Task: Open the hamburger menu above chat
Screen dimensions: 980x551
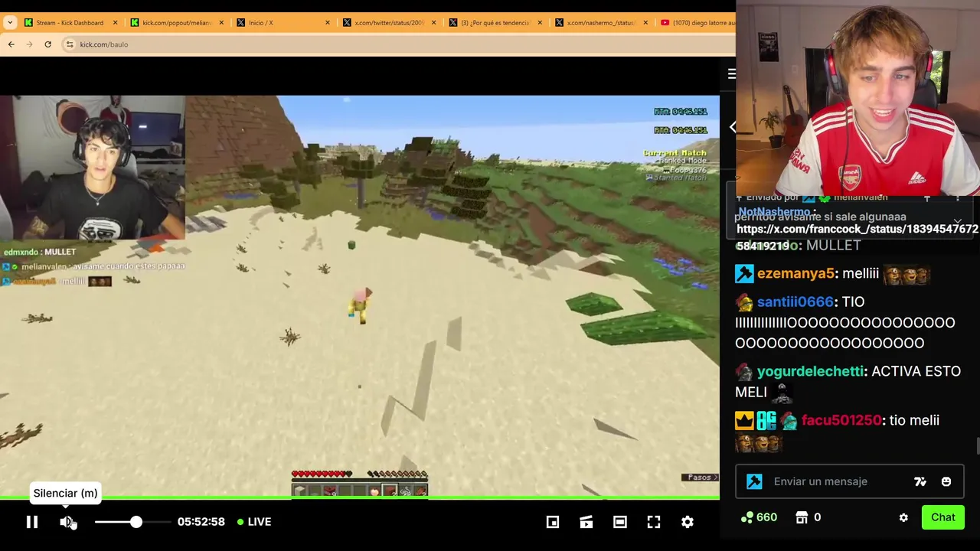Action: click(x=731, y=73)
